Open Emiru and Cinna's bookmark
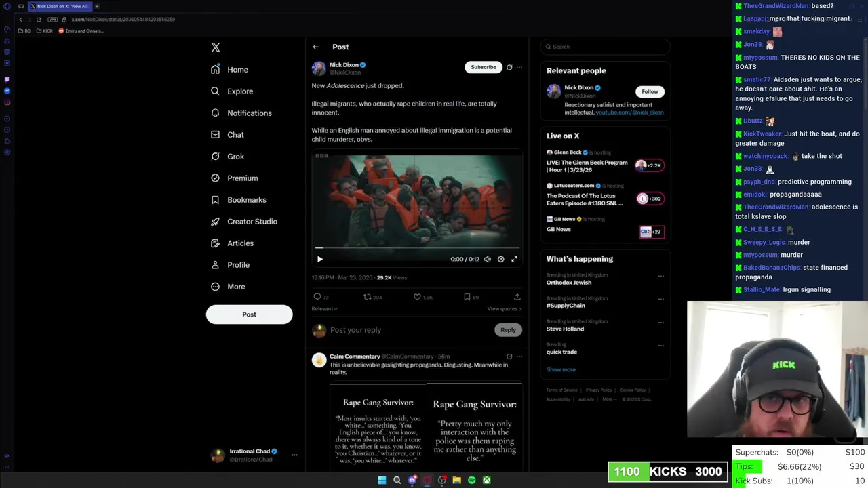868x488 pixels. click(x=81, y=30)
